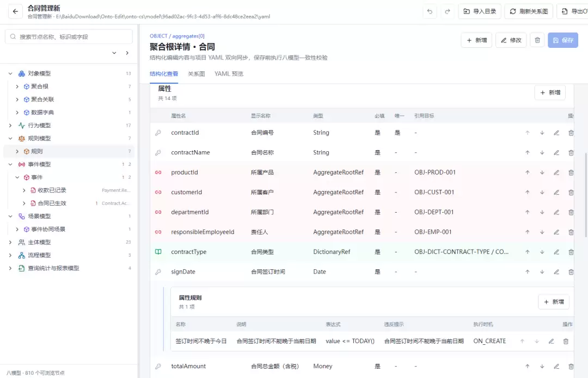Move the departmentId row down

pyautogui.click(x=542, y=212)
